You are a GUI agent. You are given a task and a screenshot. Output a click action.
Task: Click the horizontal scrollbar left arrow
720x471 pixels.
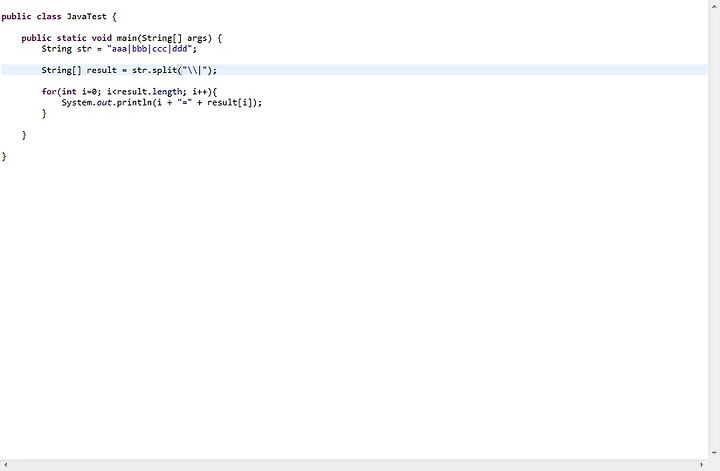(x=5, y=465)
